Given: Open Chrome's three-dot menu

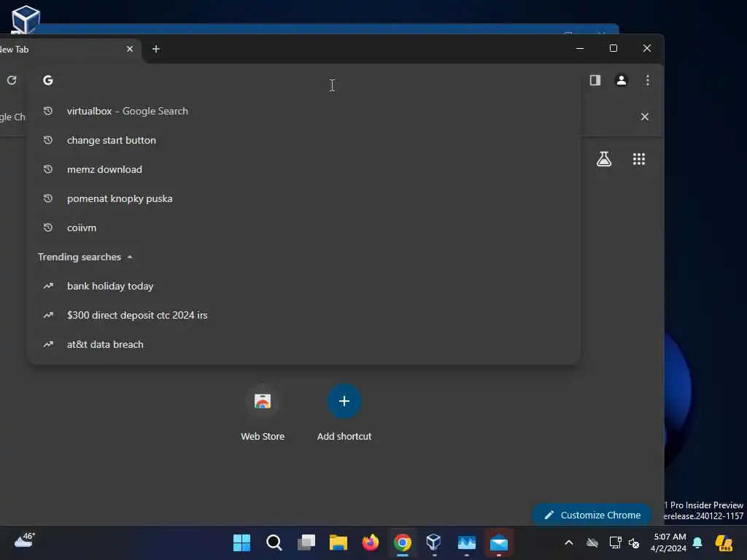Looking at the screenshot, I should (x=648, y=80).
